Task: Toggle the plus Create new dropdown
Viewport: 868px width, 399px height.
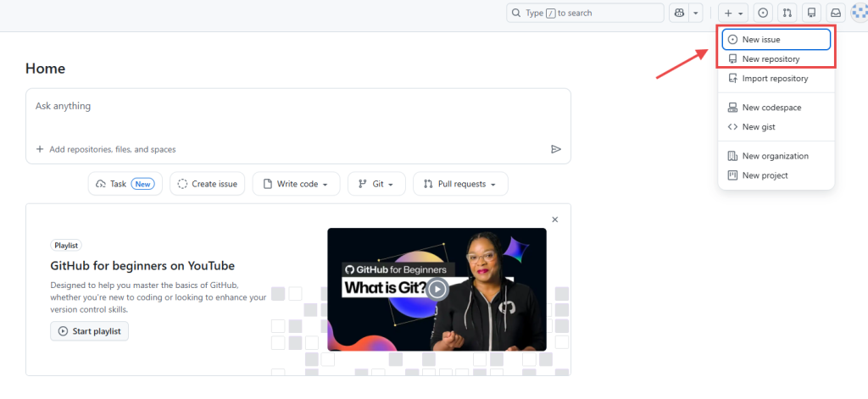Action: coord(733,13)
